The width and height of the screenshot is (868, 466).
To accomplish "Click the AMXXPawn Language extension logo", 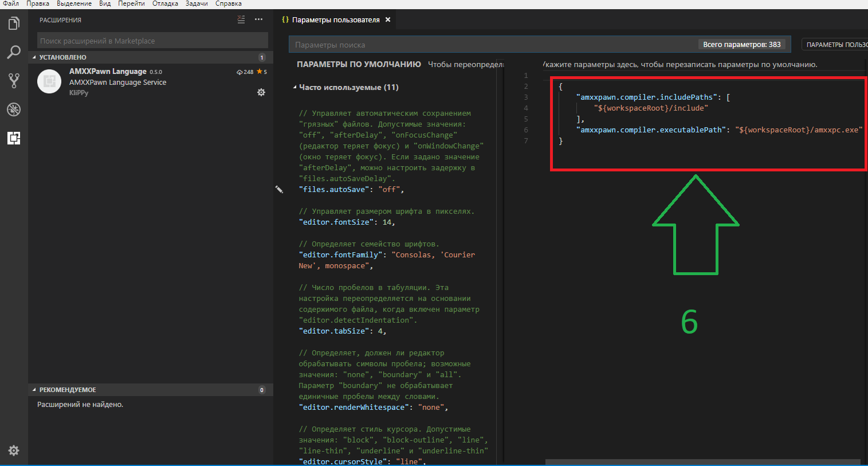I will click(49, 81).
